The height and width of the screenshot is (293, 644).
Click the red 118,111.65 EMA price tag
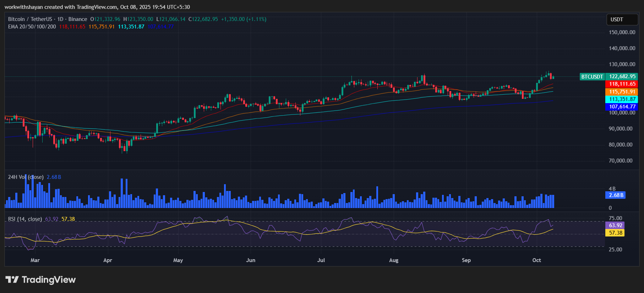pyautogui.click(x=622, y=84)
